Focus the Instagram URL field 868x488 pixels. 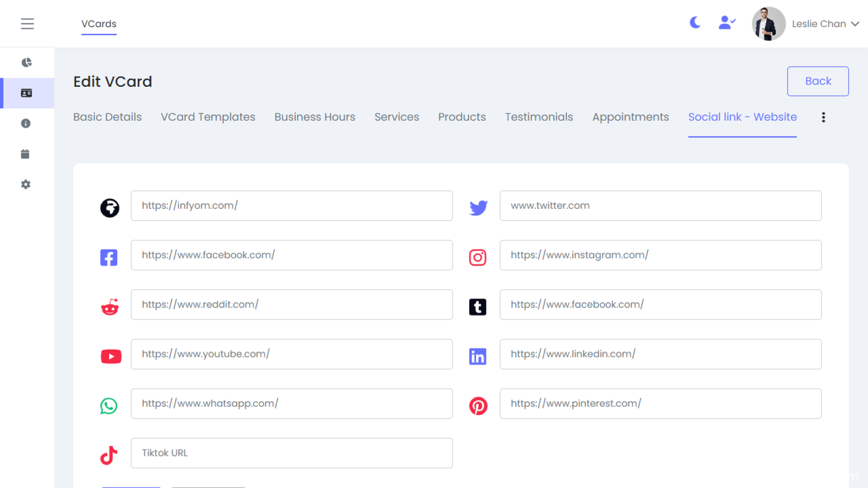661,255
